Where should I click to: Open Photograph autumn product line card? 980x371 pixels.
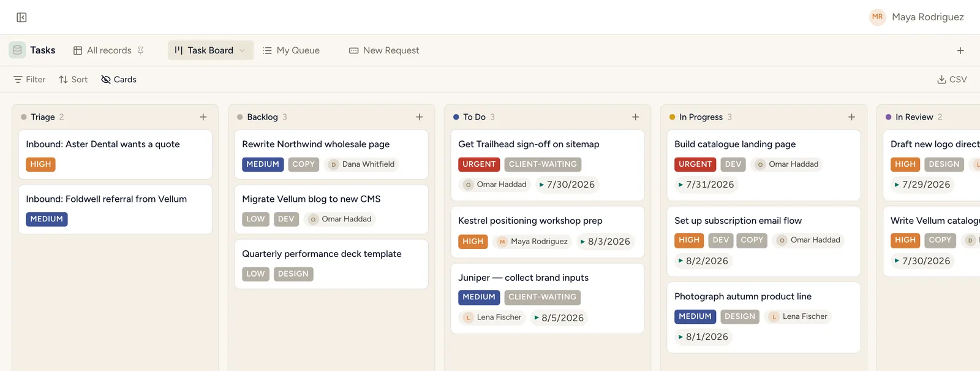(764, 318)
